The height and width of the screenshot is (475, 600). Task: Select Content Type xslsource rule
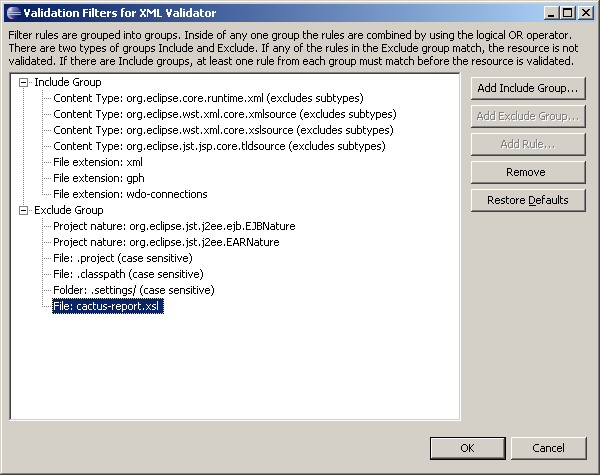click(x=223, y=131)
